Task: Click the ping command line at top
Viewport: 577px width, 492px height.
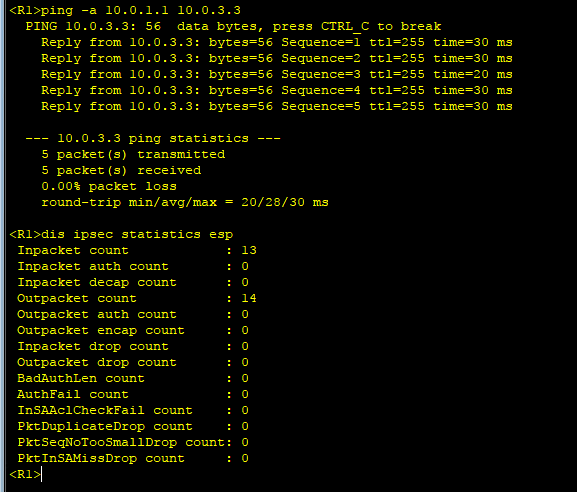Action: click(125, 10)
